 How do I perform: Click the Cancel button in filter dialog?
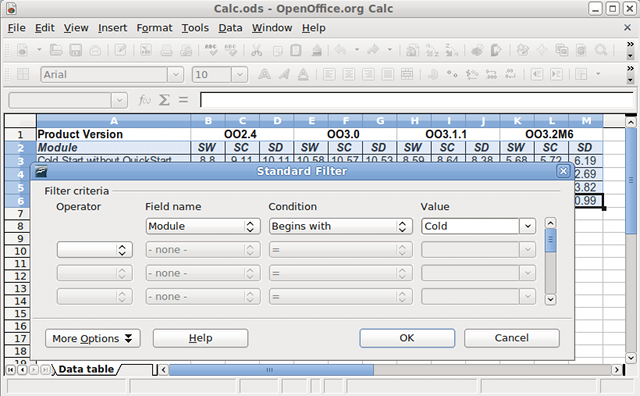pos(511,338)
